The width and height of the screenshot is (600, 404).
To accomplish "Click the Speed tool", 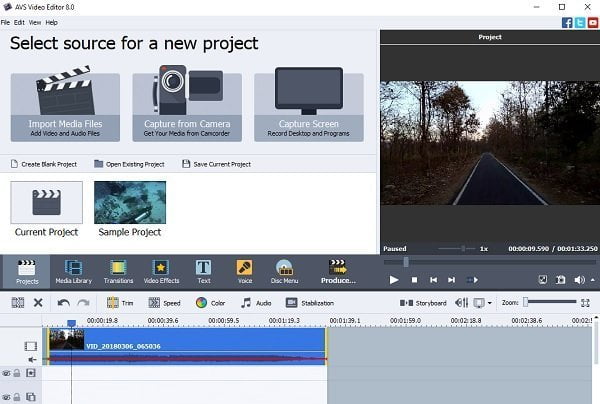I will [x=164, y=303].
